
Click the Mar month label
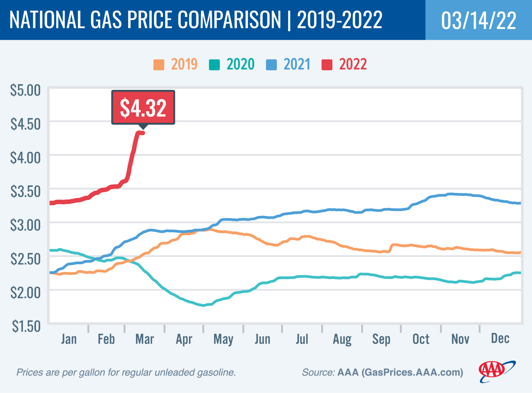point(145,339)
